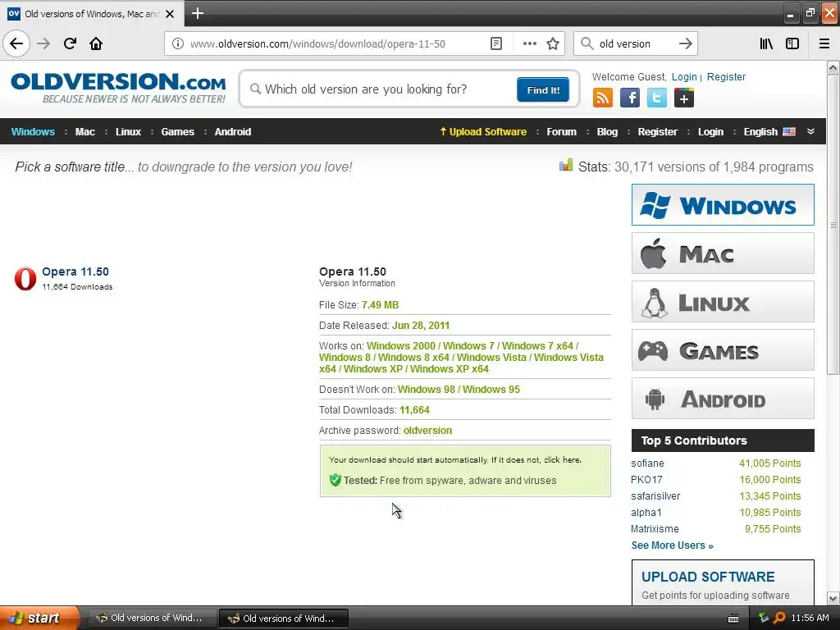
Task: Open the Windows sidebar banner
Action: click(723, 204)
